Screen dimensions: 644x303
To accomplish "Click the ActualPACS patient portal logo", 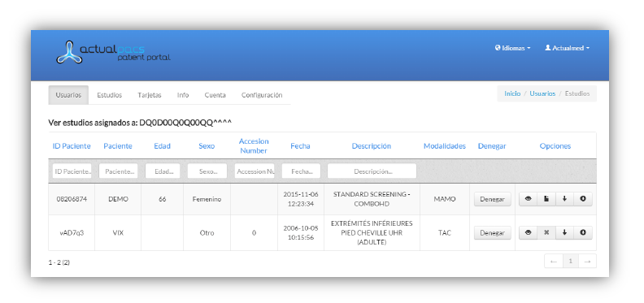I will pyautogui.click(x=113, y=52).
